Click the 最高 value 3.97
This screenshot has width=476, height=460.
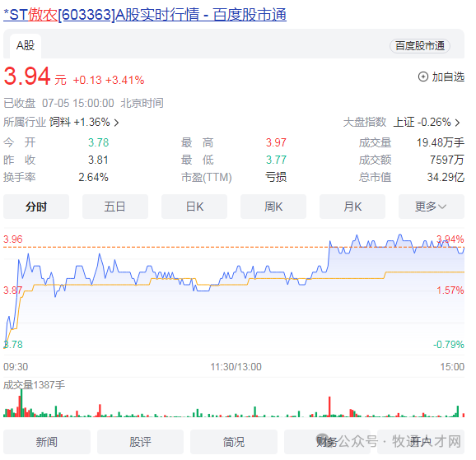[276, 142]
